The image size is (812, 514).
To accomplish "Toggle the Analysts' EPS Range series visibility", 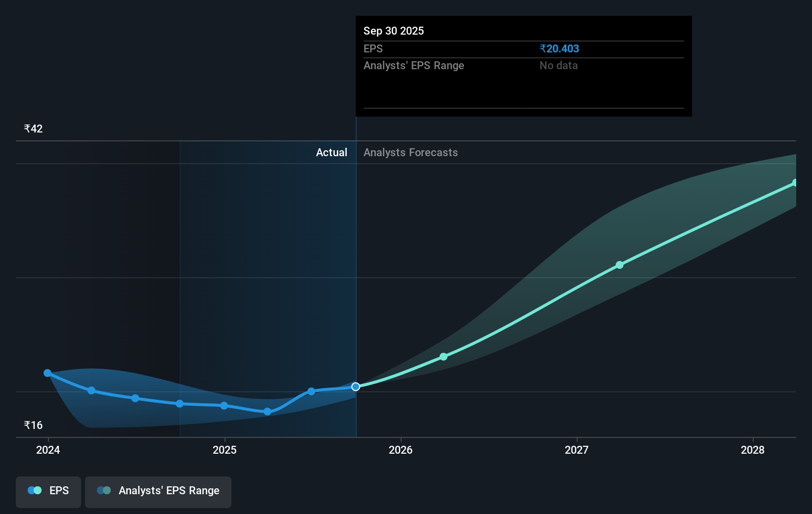I will (x=158, y=491).
